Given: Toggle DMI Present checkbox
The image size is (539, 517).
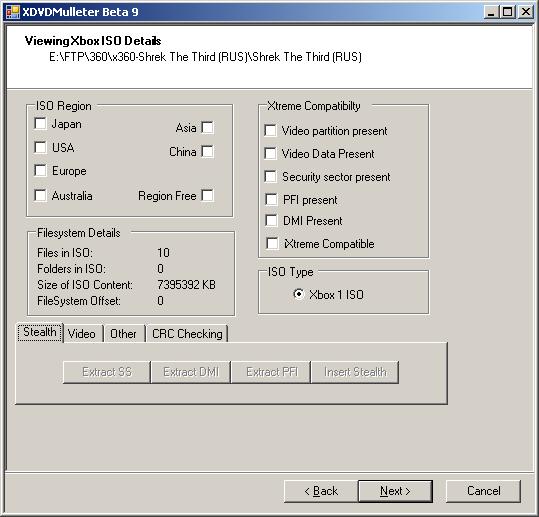Looking at the screenshot, I should point(271,220).
